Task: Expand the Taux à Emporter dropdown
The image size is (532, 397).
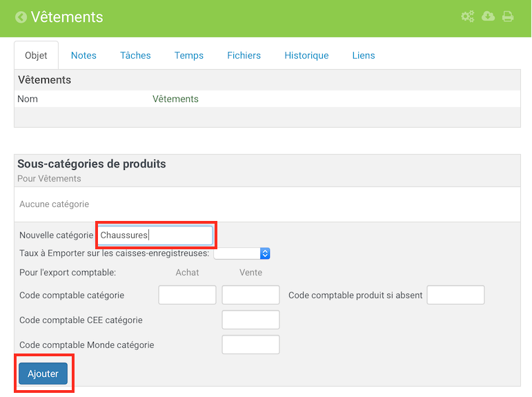Action: pyautogui.click(x=242, y=253)
